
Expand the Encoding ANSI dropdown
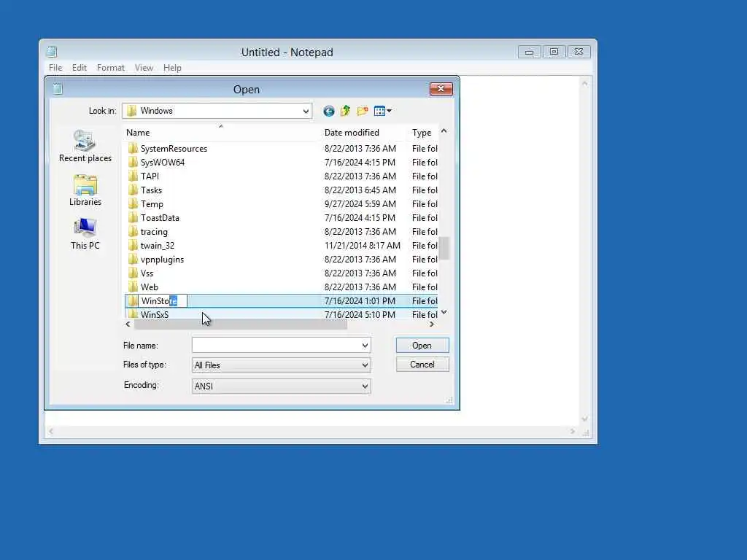pyautogui.click(x=365, y=386)
